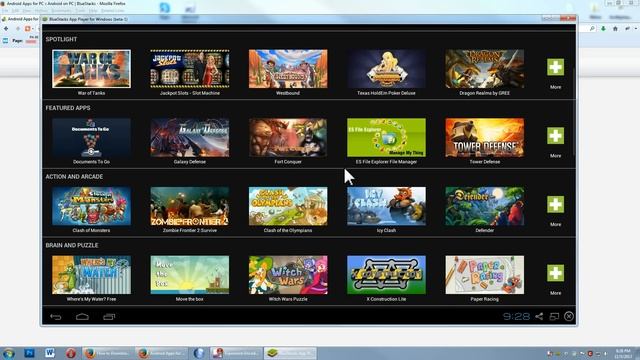Image resolution: width=640 pixels, height=360 pixels.
Task: Show more Featured Apps with plus icon
Action: click(x=556, y=136)
